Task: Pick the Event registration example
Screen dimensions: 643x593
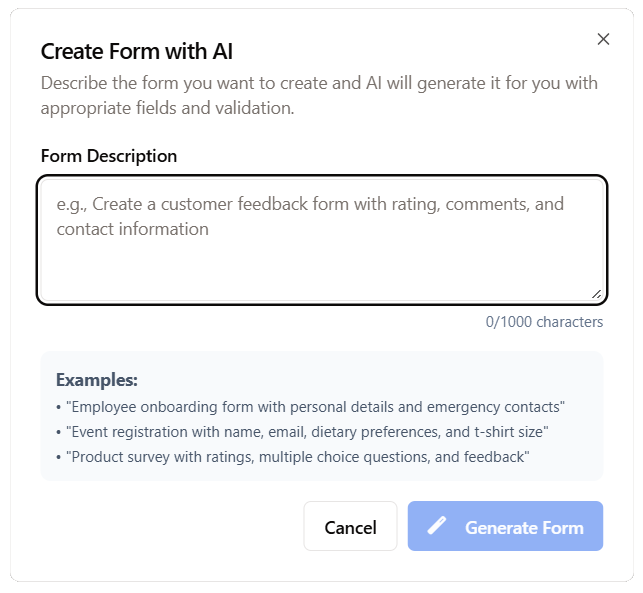Action: (x=307, y=432)
